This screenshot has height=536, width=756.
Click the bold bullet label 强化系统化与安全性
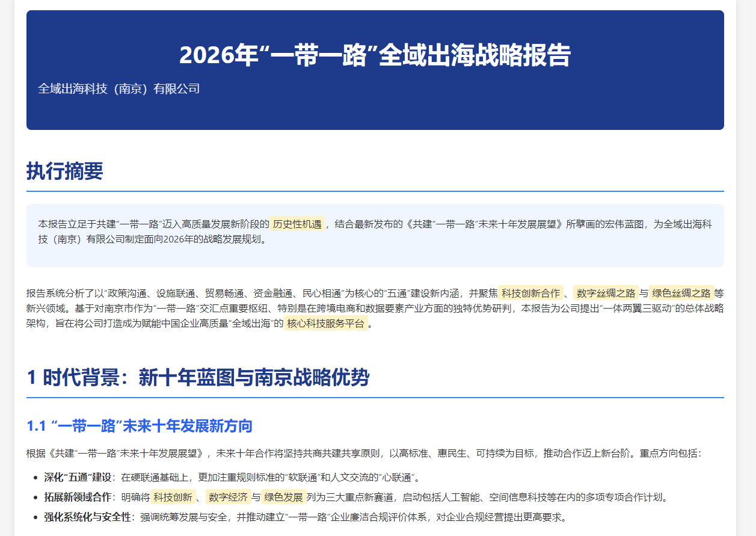click(88, 517)
